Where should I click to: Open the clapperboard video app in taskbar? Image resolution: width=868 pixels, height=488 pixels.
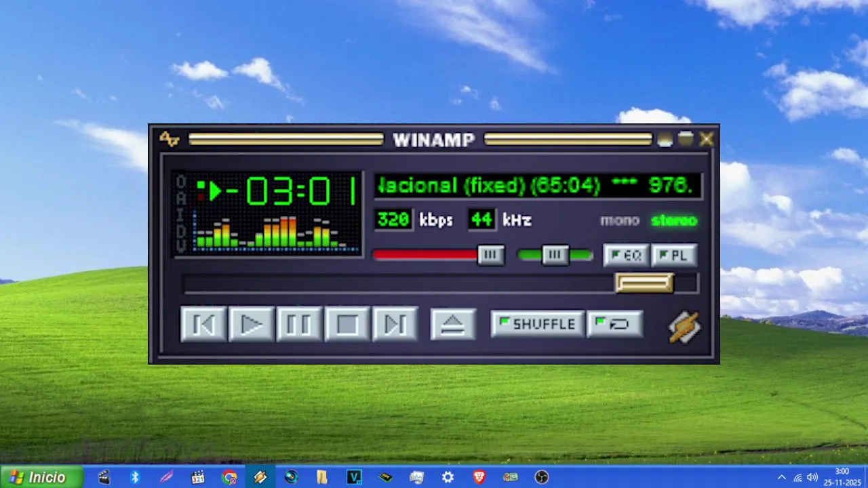pyautogui.click(x=104, y=477)
